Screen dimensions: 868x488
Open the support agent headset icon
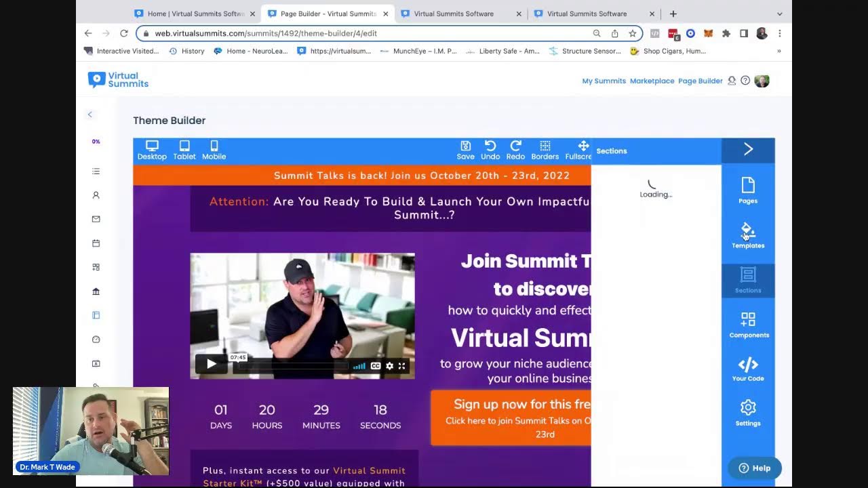732,81
